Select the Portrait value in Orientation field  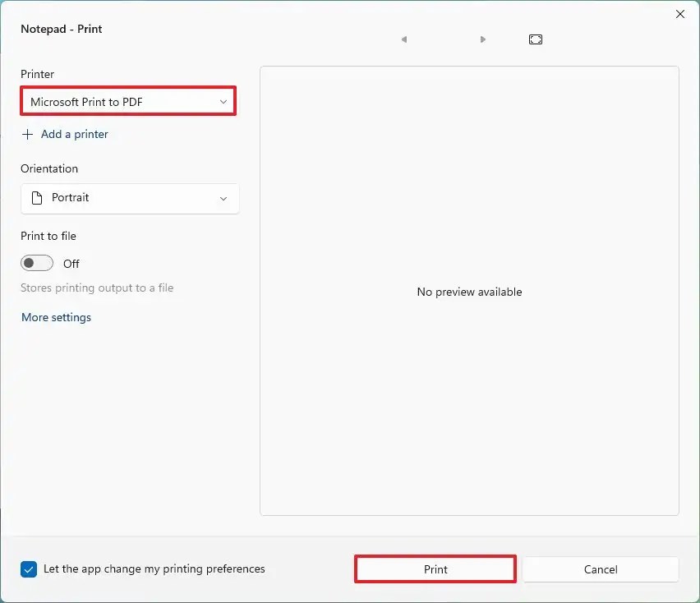click(x=70, y=197)
